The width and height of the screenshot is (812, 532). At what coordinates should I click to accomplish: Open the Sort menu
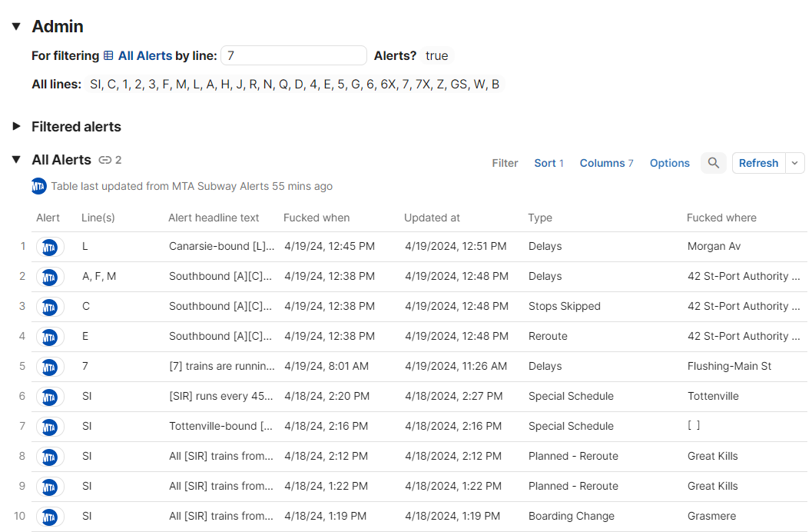(549, 163)
